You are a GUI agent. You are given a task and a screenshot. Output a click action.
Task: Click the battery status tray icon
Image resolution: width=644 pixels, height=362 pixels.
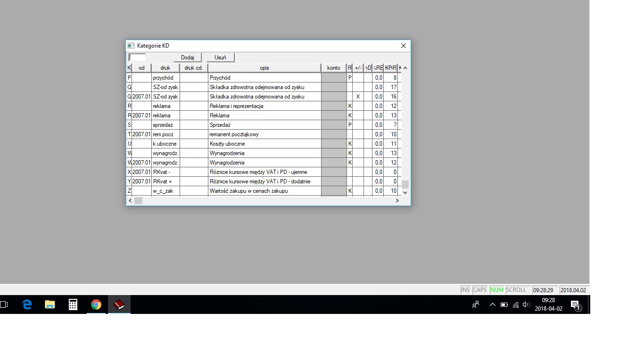click(x=504, y=304)
